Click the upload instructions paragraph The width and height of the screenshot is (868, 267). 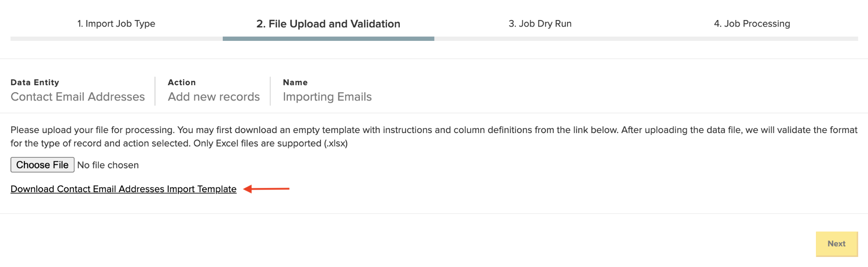coord(434,137)
